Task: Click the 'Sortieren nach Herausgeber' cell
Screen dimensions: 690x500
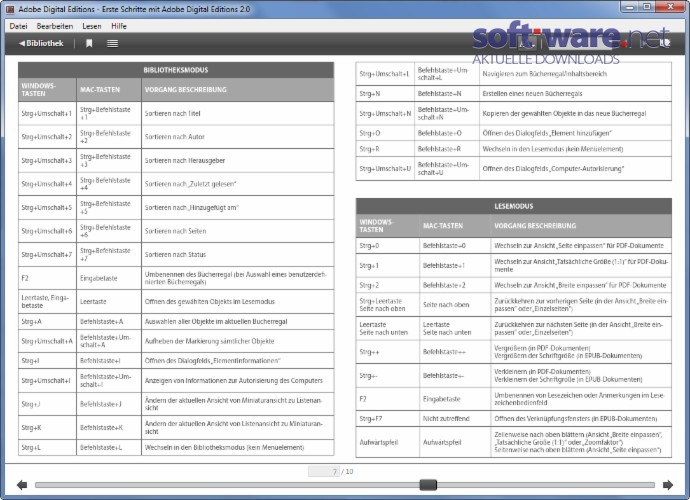Action: [238, 161]
